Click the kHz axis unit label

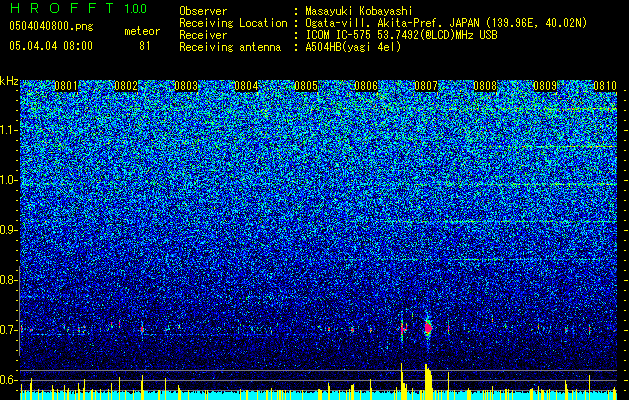[9, 81]
